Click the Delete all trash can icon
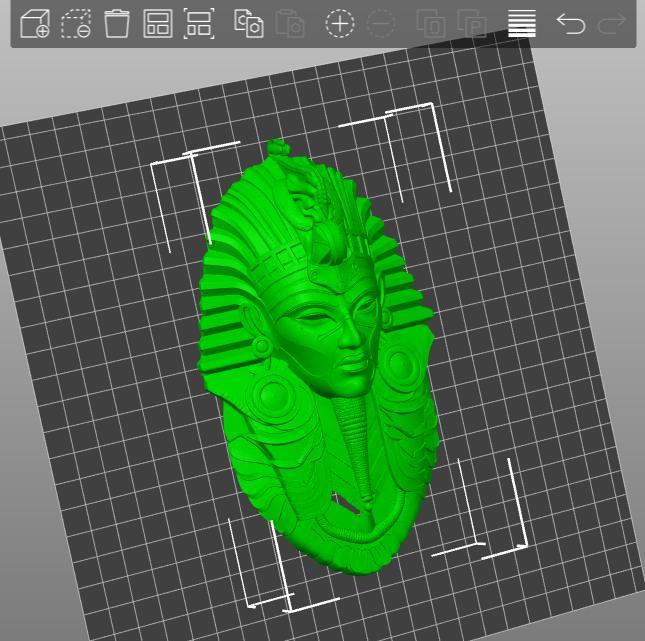This screenshot has width=645, height=641. pos(117,24)
